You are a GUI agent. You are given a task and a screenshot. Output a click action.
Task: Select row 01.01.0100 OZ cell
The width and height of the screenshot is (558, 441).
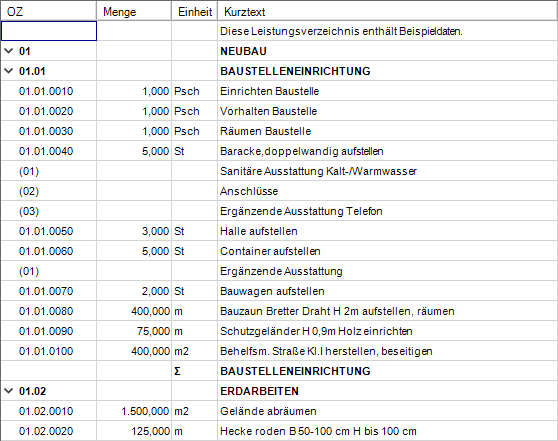tap(49, 351)
